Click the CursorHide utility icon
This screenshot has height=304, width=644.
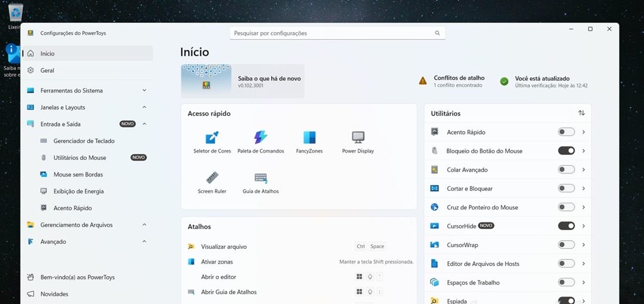[434, 226]
